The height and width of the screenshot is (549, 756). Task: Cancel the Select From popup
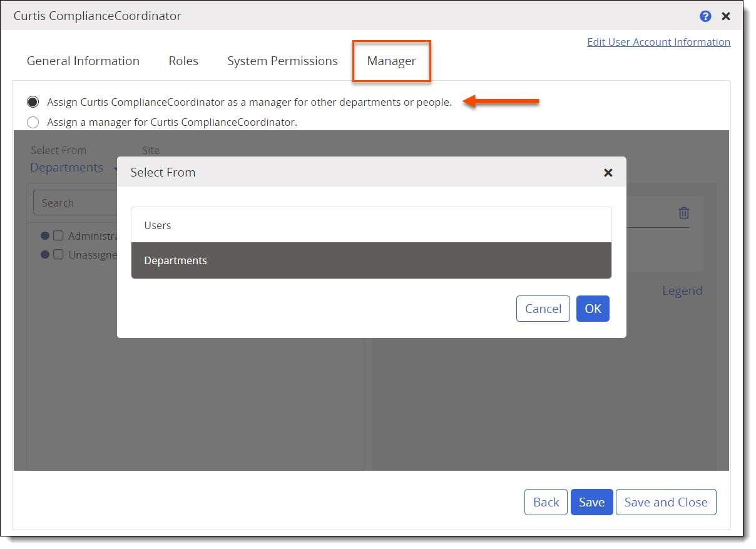click(543, 309)
